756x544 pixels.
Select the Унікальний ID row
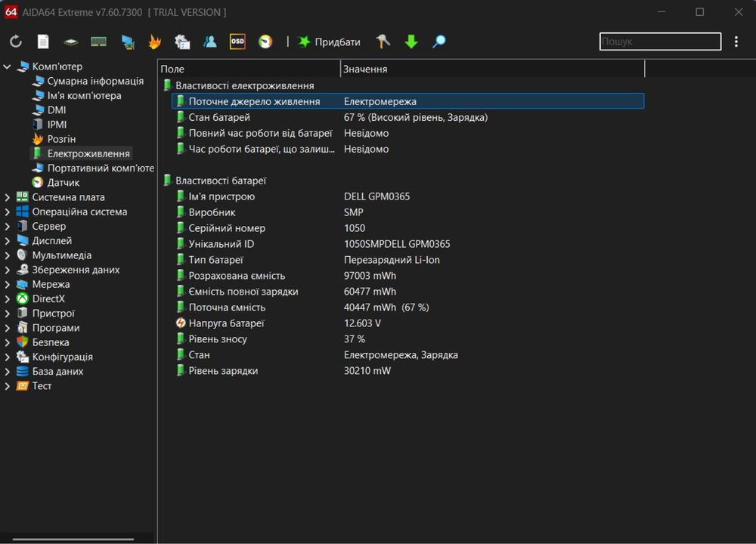coord(408,244)
